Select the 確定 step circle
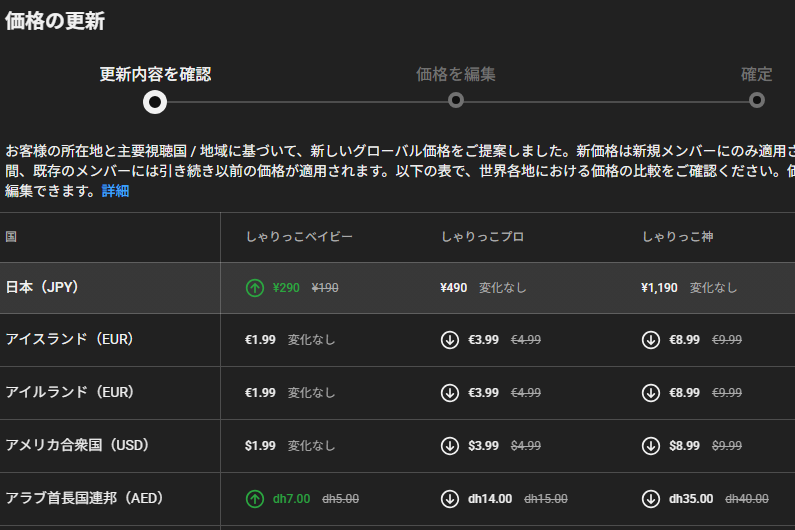795x530 pixels. (756, 100)
